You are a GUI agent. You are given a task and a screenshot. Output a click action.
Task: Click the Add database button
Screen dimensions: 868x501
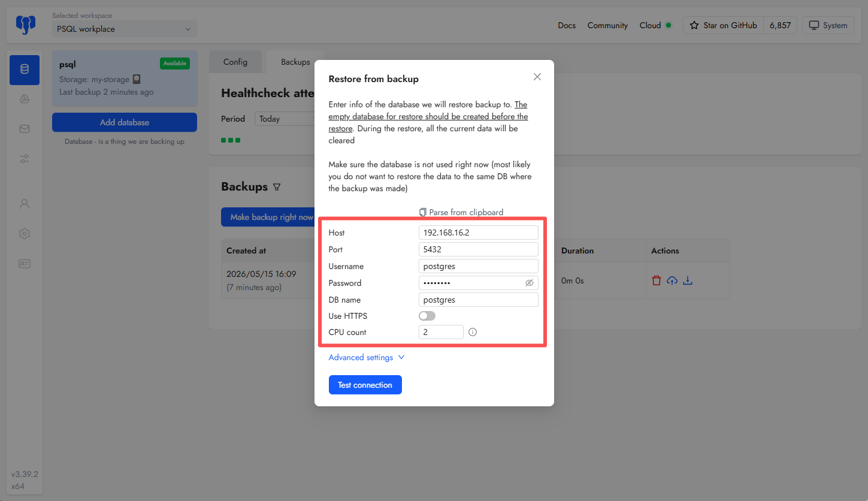point(125,122)
